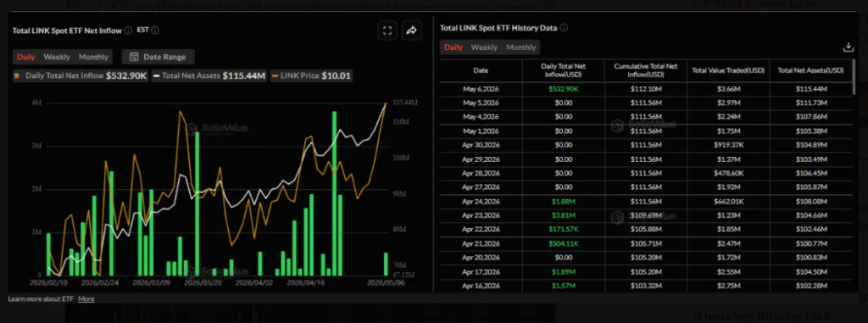Switch chart to Weekly view
Viewport: 868px width, 323px height.
click(57, 57)
